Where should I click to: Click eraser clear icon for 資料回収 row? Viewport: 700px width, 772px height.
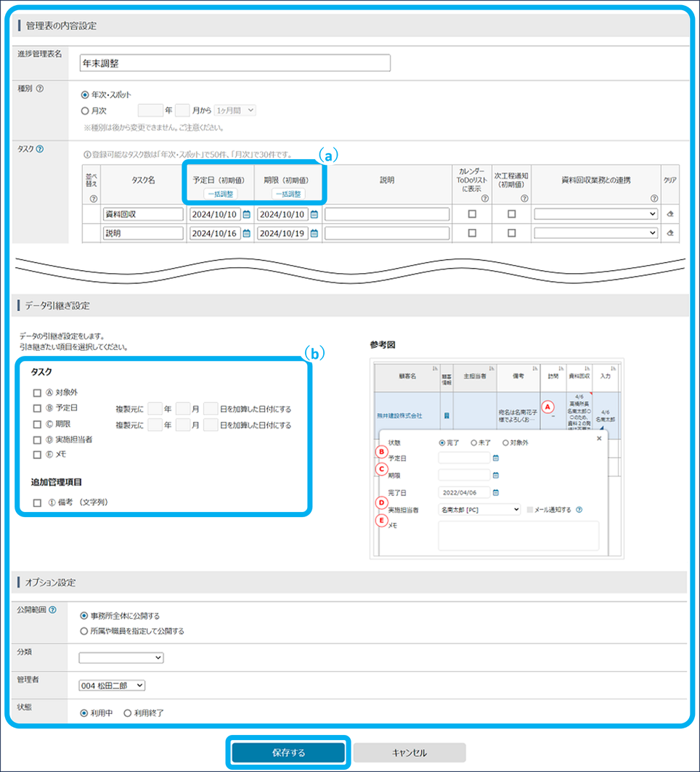click(670, 214)
